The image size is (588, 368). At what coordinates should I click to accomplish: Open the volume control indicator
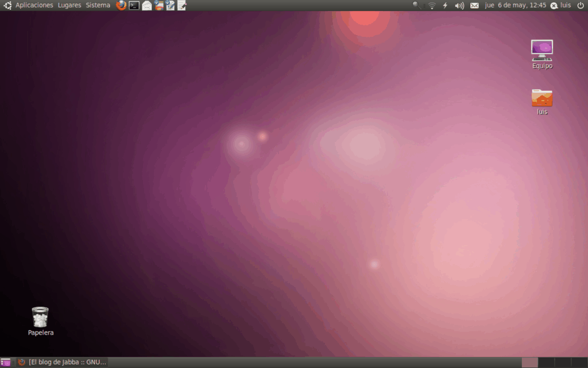(x=459, y=5)
